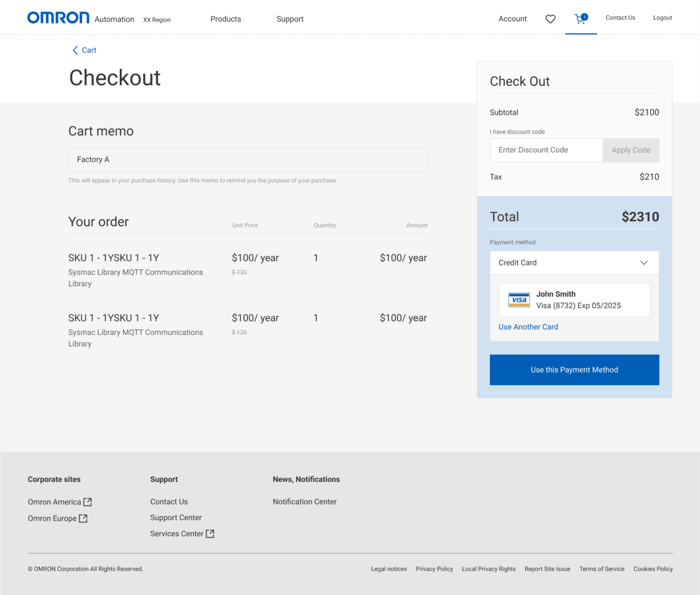The width and height of the screenshot is (700, 595).
Task: Open the Account menu
Action: click(x=512, y=19)
